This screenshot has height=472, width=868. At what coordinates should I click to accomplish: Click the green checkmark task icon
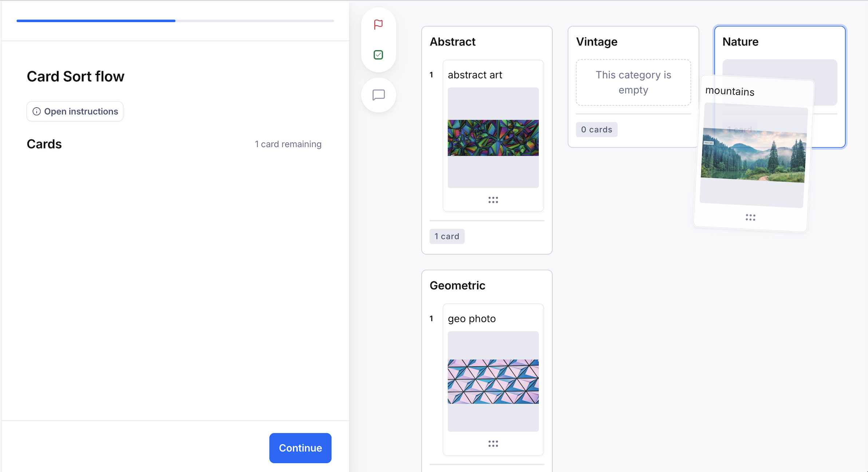(378, 55)
